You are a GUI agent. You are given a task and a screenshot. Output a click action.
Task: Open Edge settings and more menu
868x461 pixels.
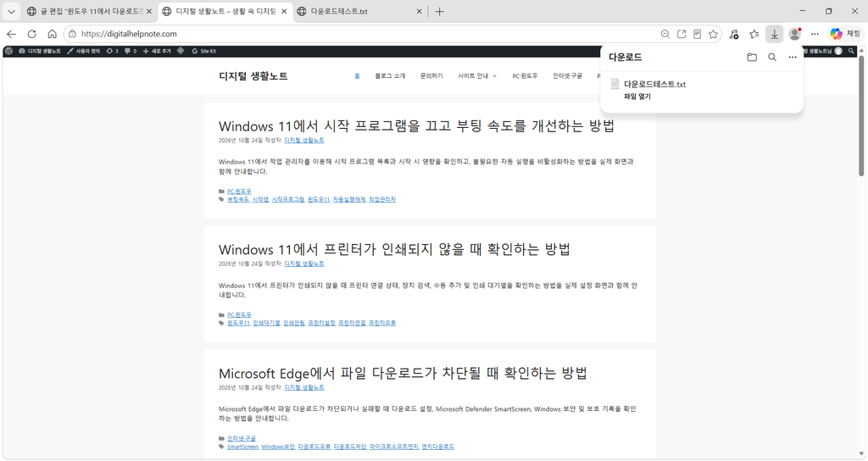click(x=815, y=34)
